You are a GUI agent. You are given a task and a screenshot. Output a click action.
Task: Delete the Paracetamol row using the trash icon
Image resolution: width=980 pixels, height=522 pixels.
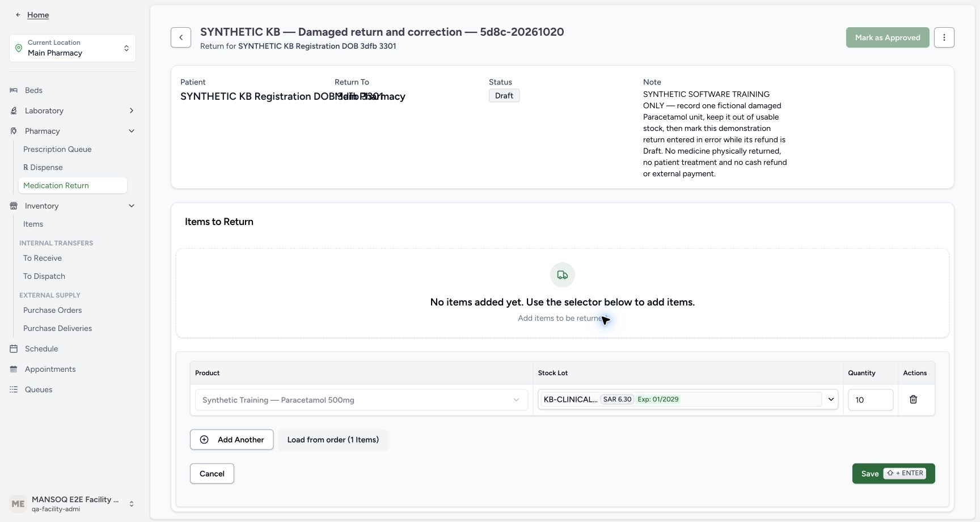point(913,400)
